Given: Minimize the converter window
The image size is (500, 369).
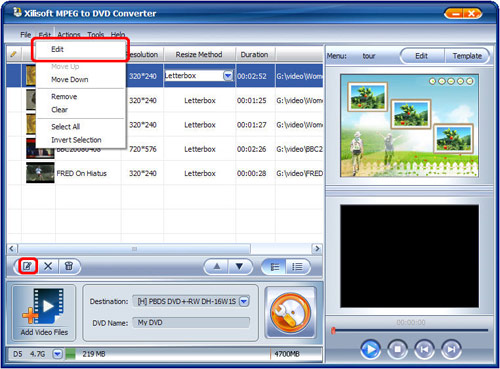Looking at the screenshot, I should coord(455,14).
